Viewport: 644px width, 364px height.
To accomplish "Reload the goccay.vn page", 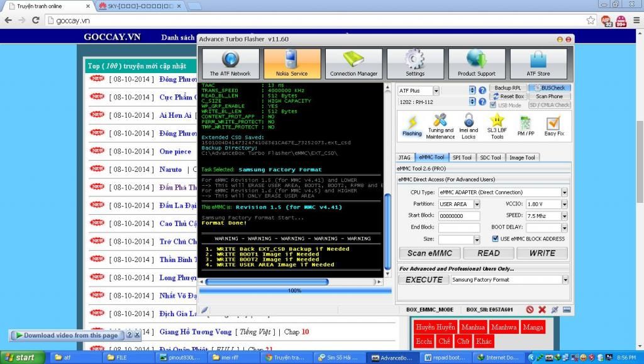I will point(36,20).
